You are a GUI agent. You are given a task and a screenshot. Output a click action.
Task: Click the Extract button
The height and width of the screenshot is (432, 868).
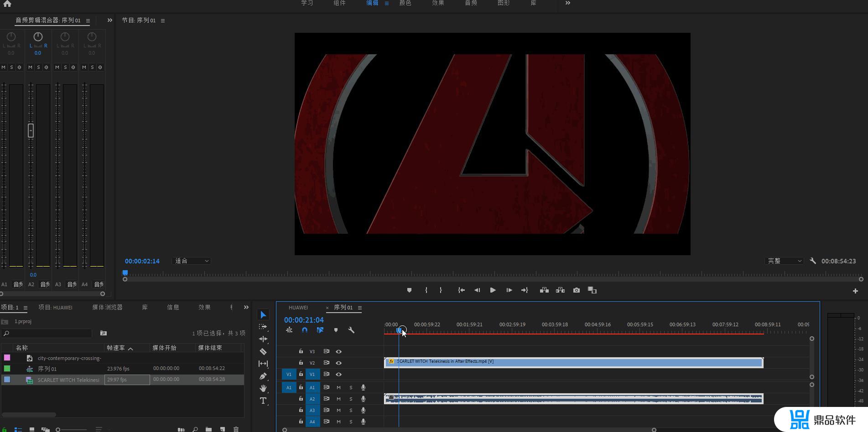(x=560, y=290)
